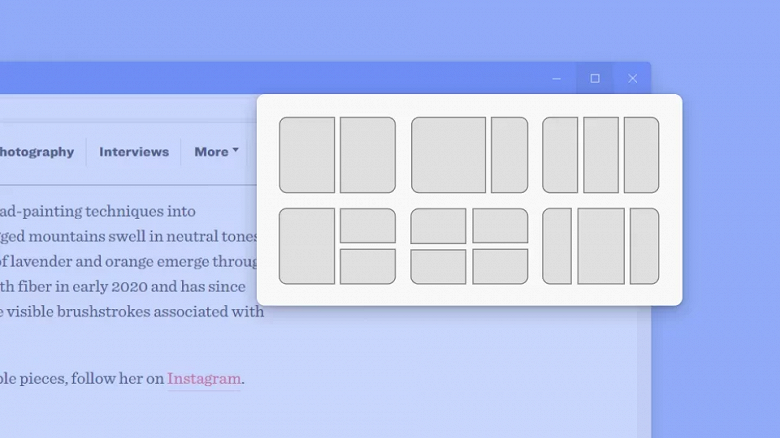The image size is (780, 438).
Task: Pick top-right stacked zone beside tall left zone
Action: click(x=368, y=225)
